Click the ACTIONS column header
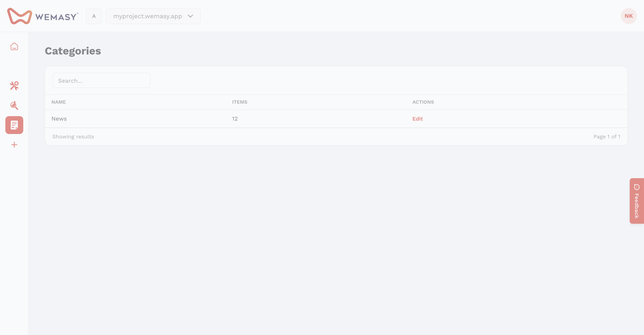 423,102
